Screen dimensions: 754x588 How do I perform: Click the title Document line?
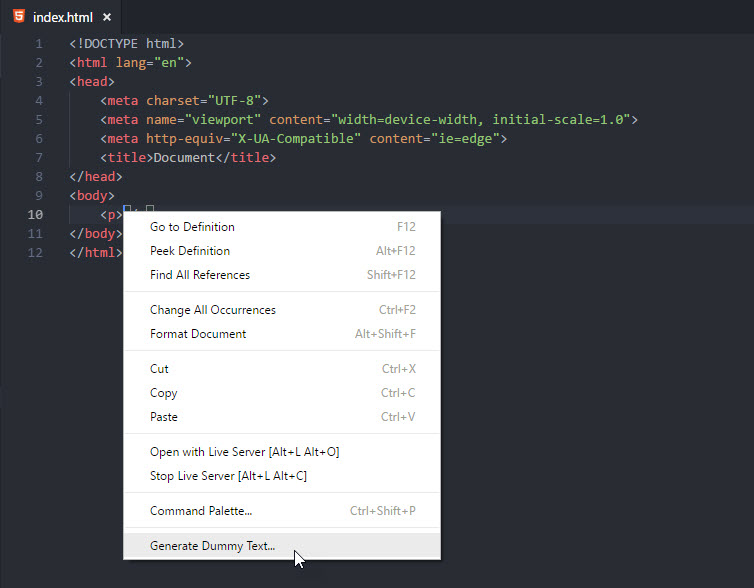coord(188,158)
